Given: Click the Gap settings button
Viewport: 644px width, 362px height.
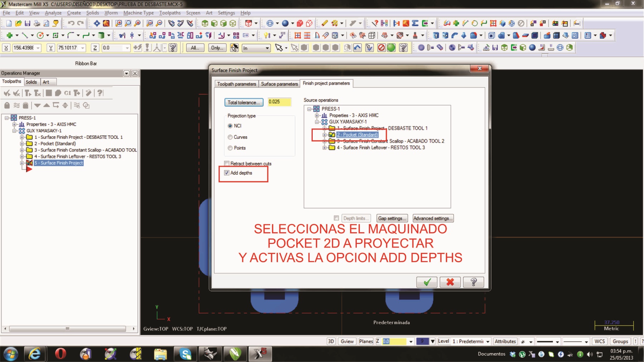Looking at the screenshot, I should [x=392, y=218].
